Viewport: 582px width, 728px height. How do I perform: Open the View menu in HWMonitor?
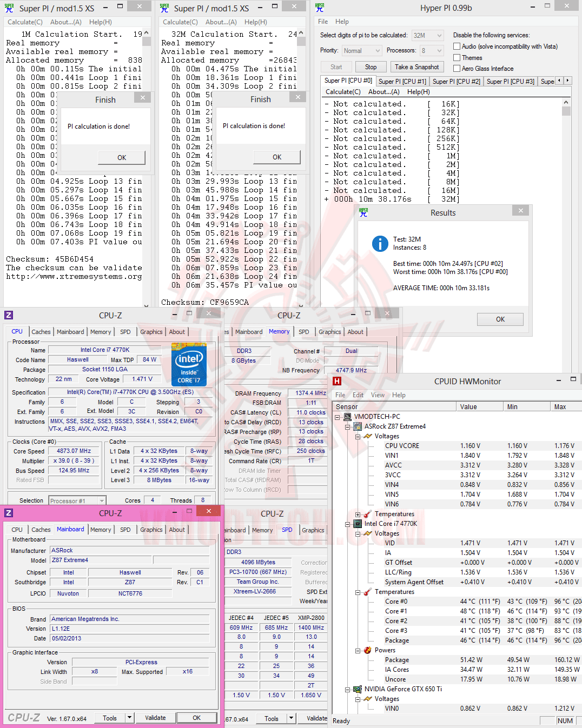pos(378,395)
